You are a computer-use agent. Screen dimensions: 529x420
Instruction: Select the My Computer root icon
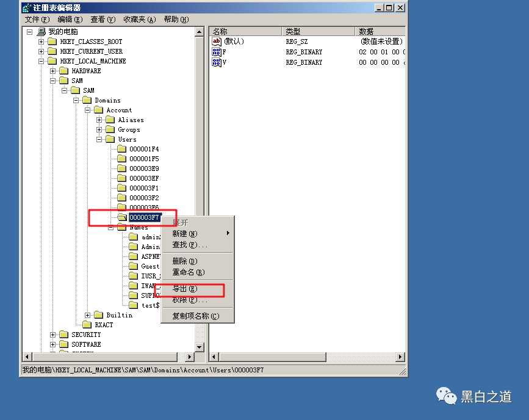tap(41, 32)
